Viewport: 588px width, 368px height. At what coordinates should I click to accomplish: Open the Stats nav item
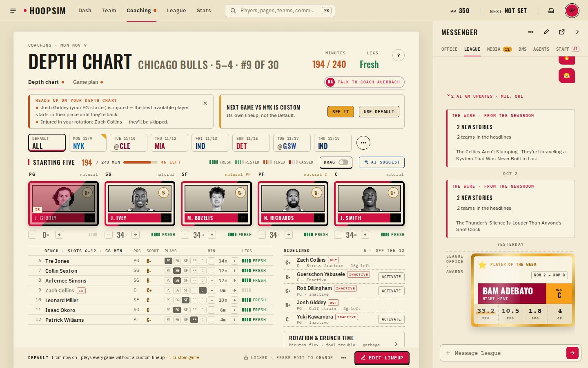pos(204,11)
